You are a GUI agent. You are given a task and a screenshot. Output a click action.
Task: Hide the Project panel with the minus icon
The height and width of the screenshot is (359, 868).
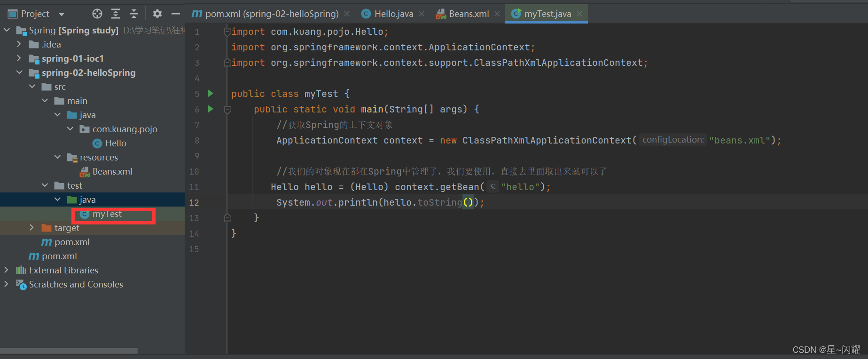pyautogui.click(x=176, y=14)
